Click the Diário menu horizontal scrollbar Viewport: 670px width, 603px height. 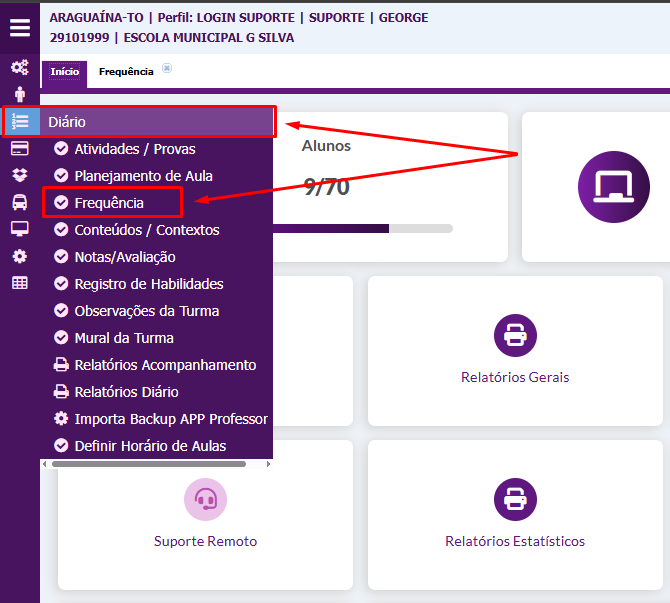(148, 464)
